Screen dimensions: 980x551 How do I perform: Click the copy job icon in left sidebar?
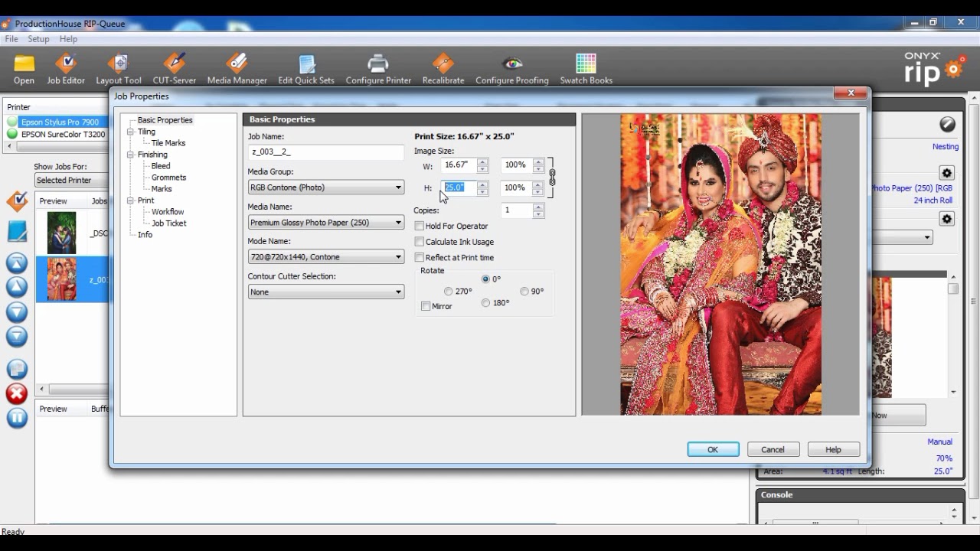[17, 369]
